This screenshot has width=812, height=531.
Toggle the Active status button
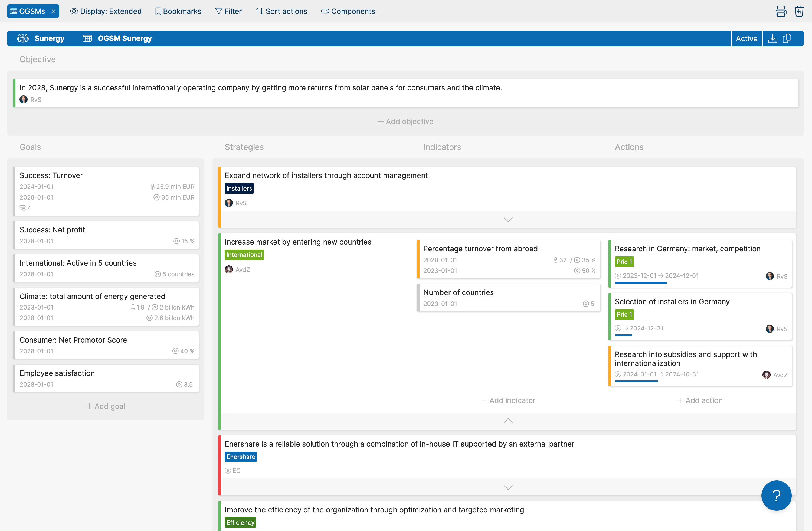[x=746, y=38]
